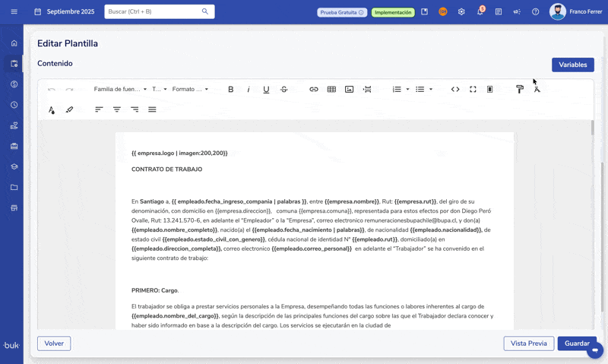608x364 pixels.
Task: Open the Variables panel button
Action: coord(572,65)
